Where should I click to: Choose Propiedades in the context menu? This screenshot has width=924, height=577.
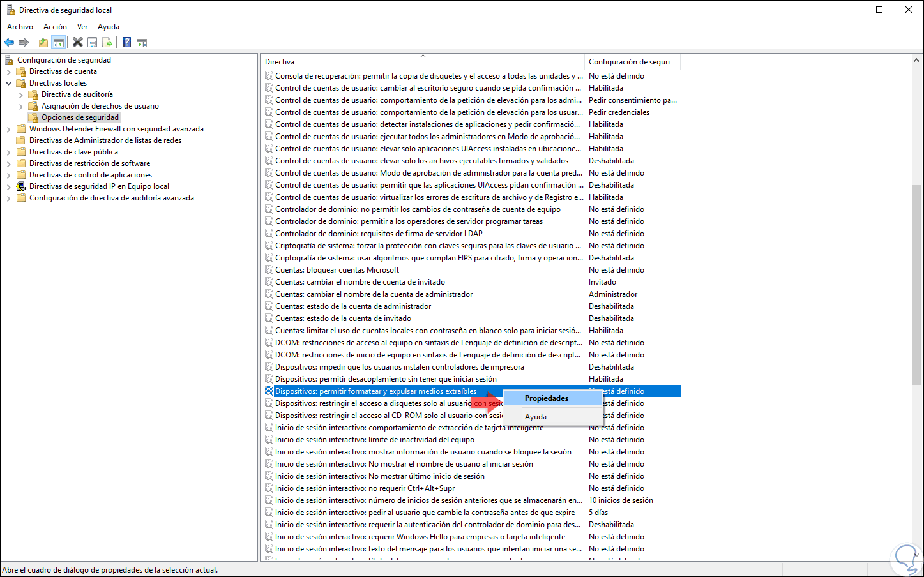pyautogui.click(x=553, y=398)
